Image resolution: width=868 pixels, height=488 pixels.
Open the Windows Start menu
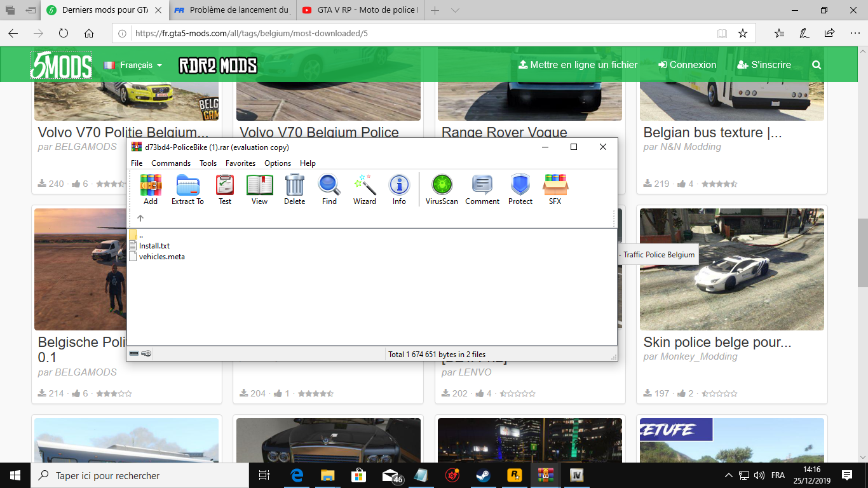coord(15,475)
